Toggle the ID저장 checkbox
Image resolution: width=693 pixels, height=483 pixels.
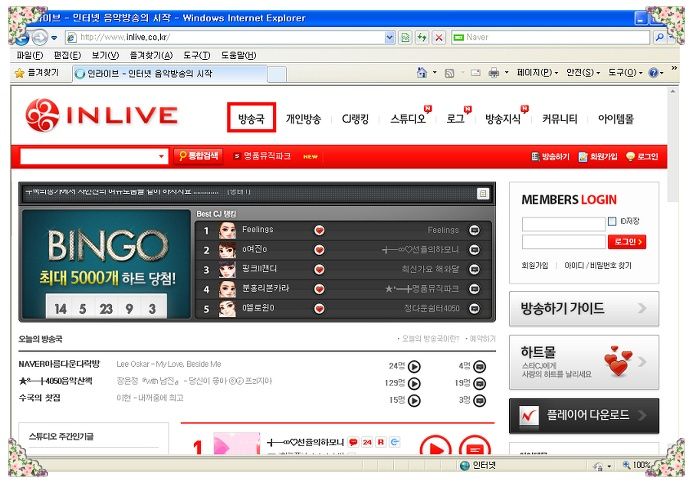(x=612, y=221)
